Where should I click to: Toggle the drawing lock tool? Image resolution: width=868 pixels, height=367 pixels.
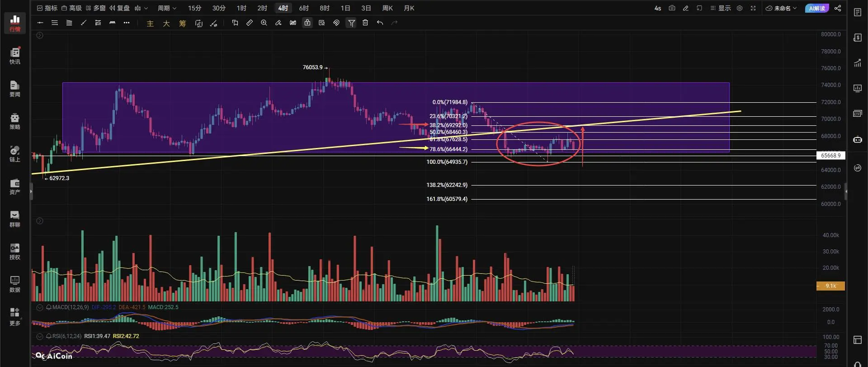[x=307, y=23]
